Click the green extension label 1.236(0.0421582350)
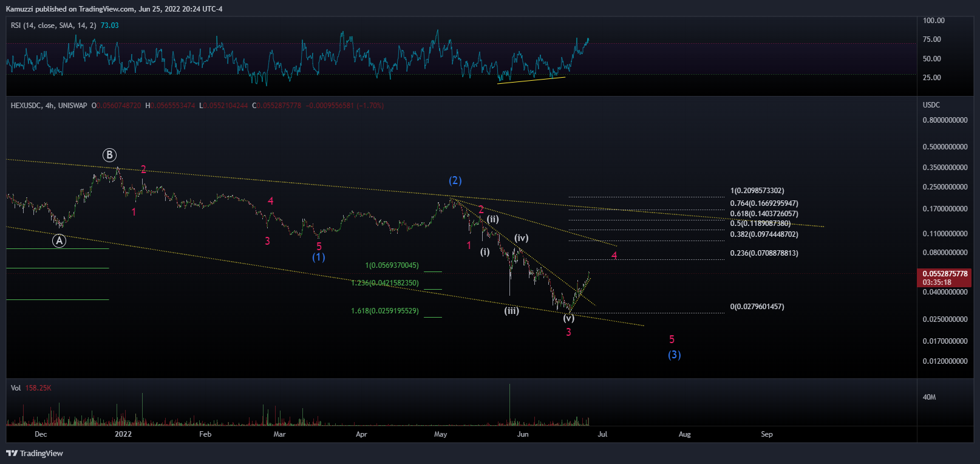Viewport: 980px width, 464px height. pyautogui.click(x=385, y=283)
